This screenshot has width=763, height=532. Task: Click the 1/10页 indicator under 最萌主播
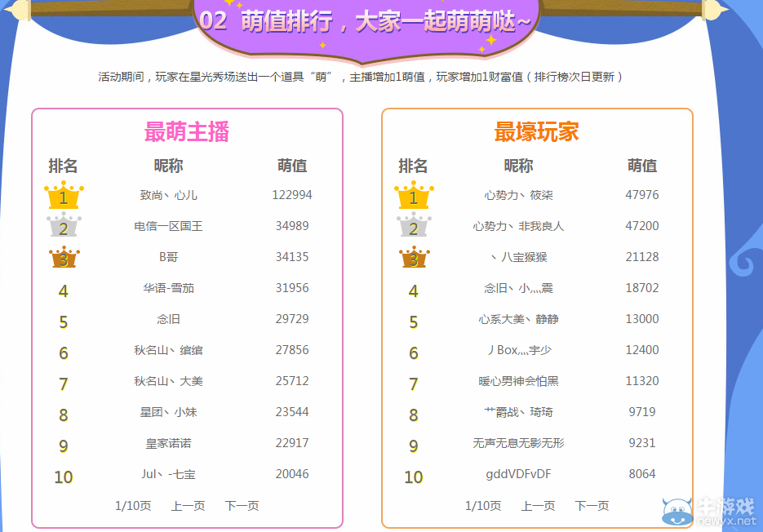click(x=133, y=506)
